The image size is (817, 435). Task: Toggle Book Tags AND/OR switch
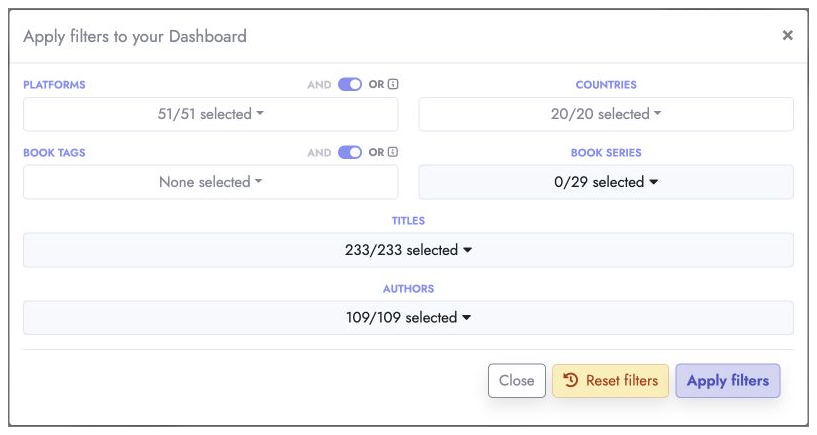(x=350, y=152)
